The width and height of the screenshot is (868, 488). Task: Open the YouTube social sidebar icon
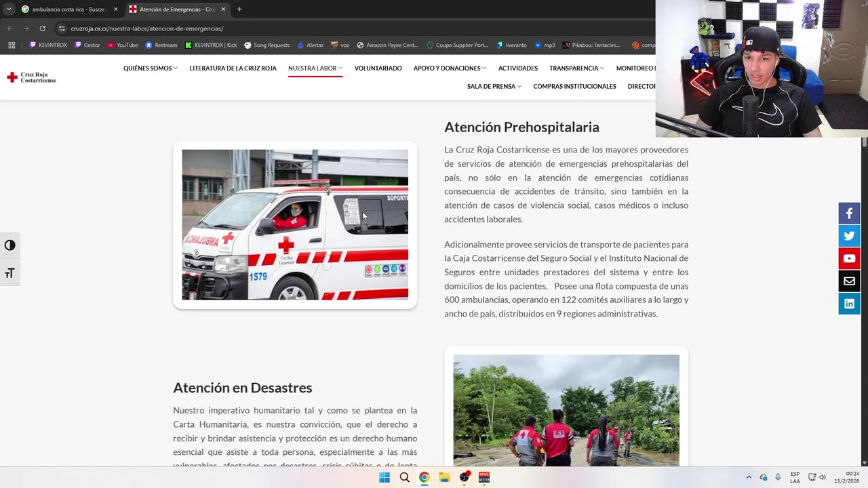[x=849, y=258]
